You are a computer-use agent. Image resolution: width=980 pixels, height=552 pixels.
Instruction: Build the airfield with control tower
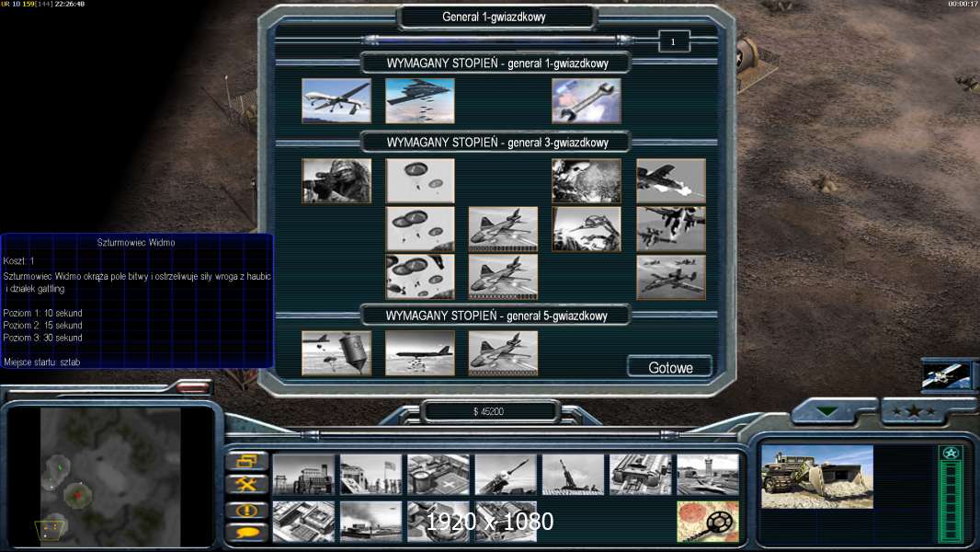point(708,475)
